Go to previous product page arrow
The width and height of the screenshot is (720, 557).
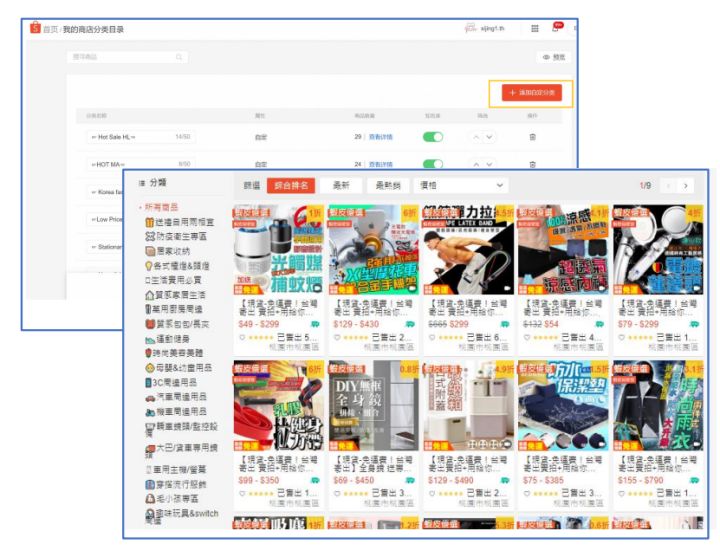[669, 186]
